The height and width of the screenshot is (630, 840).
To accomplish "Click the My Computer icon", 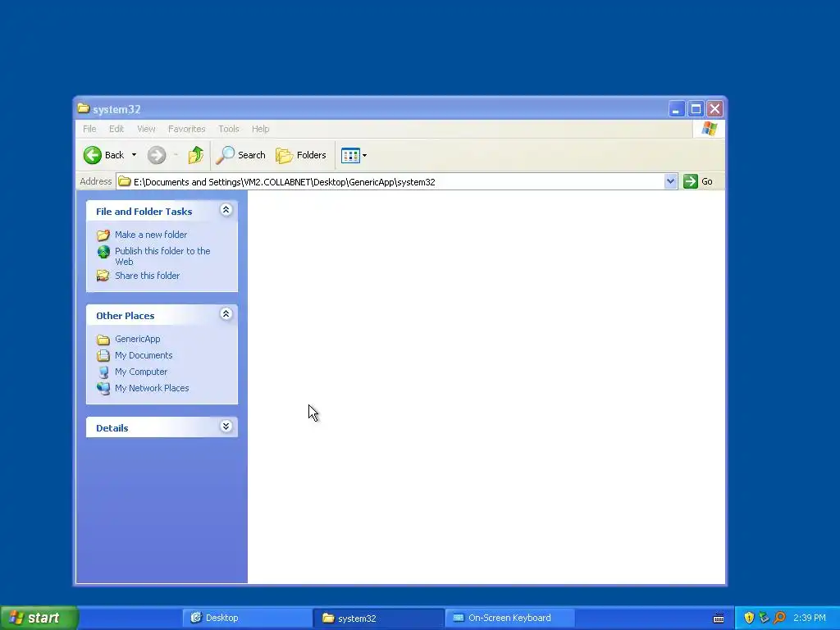I will pos(103,372).
